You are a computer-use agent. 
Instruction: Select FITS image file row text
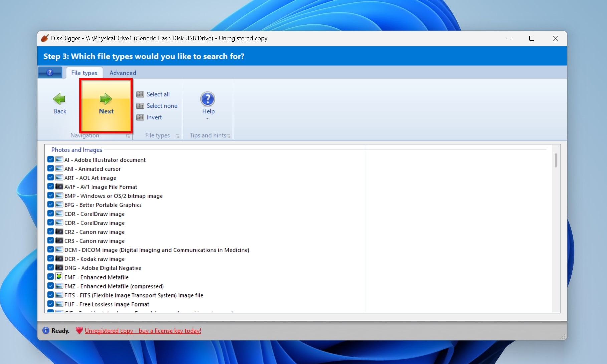[x=134, y=295]
